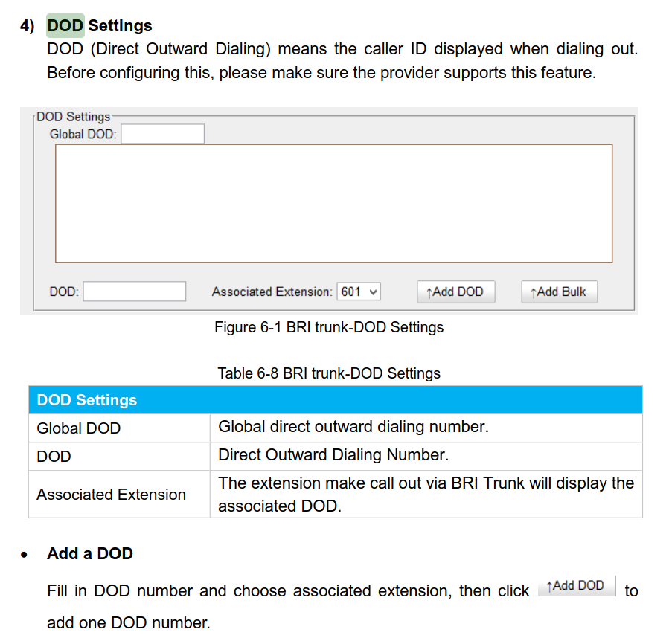This screenshot has height=644, width=669.
Task: Click the 'Add a DOD' bullet heading
Action: tap(90, 554)
